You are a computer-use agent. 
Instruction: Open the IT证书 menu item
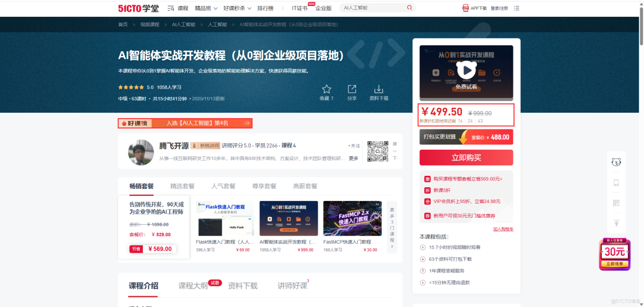pyautogui.click(x=299, y=8)
